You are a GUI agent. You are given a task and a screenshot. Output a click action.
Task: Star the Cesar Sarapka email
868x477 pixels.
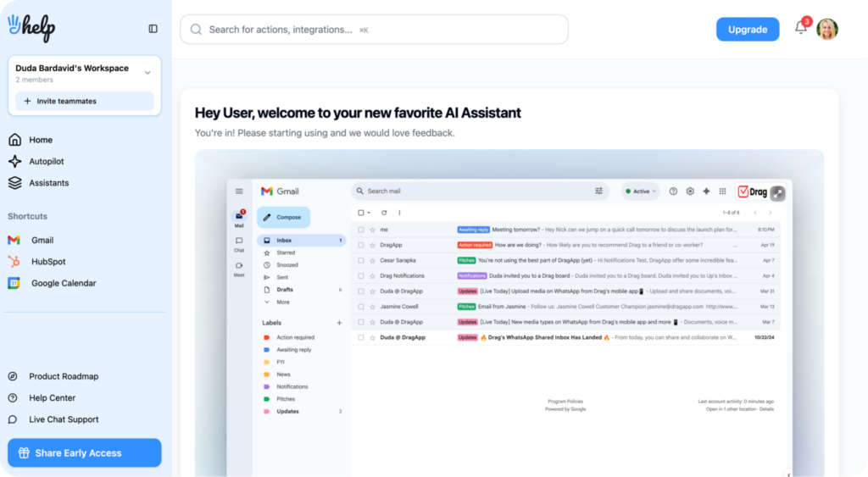(373, 261)
